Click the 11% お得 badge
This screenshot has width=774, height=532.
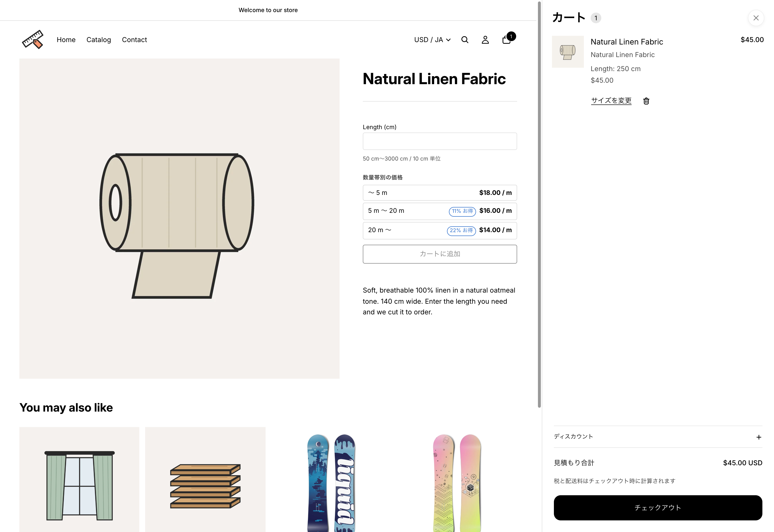click(462, 211)
